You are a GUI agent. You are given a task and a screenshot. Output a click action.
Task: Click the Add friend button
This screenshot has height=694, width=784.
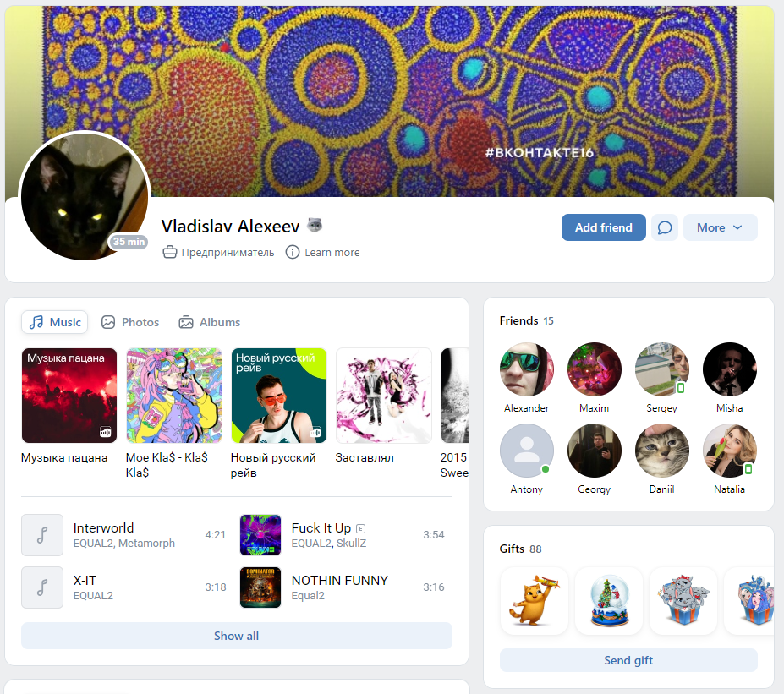coord(604,228)
